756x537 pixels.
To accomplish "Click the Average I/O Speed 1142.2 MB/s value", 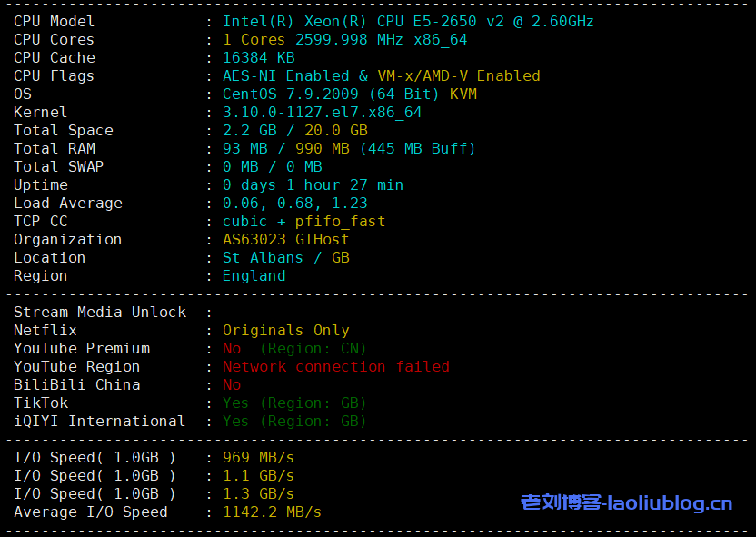I will point(273,512).
